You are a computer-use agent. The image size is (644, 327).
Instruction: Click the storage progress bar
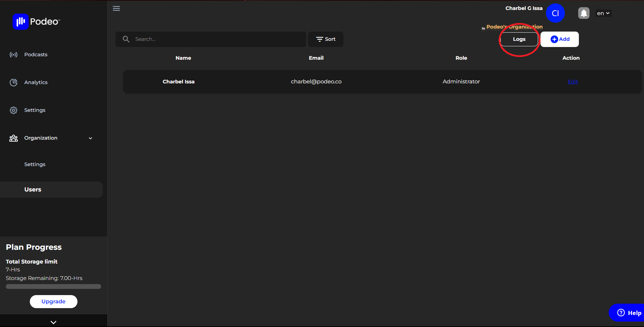click(x=53, y=287)
